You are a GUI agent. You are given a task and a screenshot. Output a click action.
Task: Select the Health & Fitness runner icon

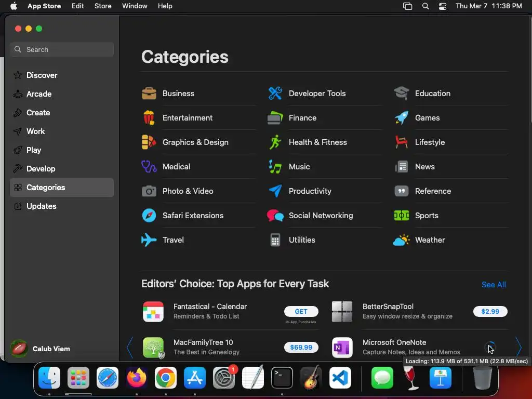[x=275, y=142]
